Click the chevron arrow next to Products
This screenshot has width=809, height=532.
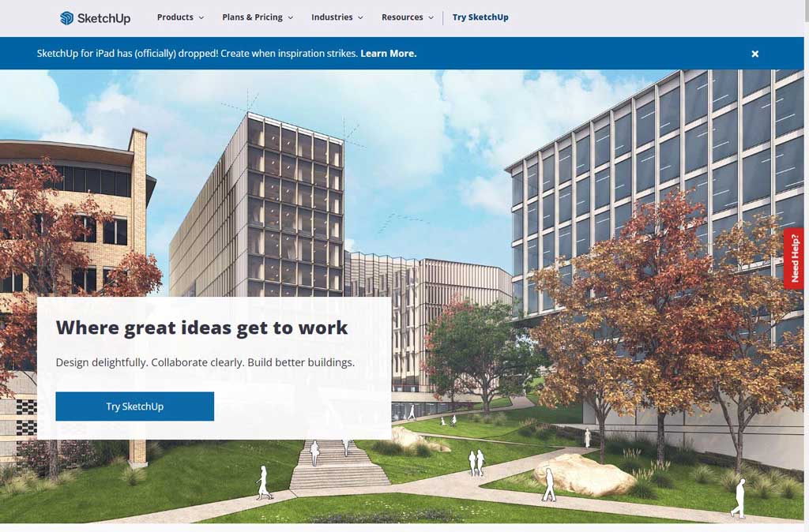pyautogui.click(x=201, y=17)
